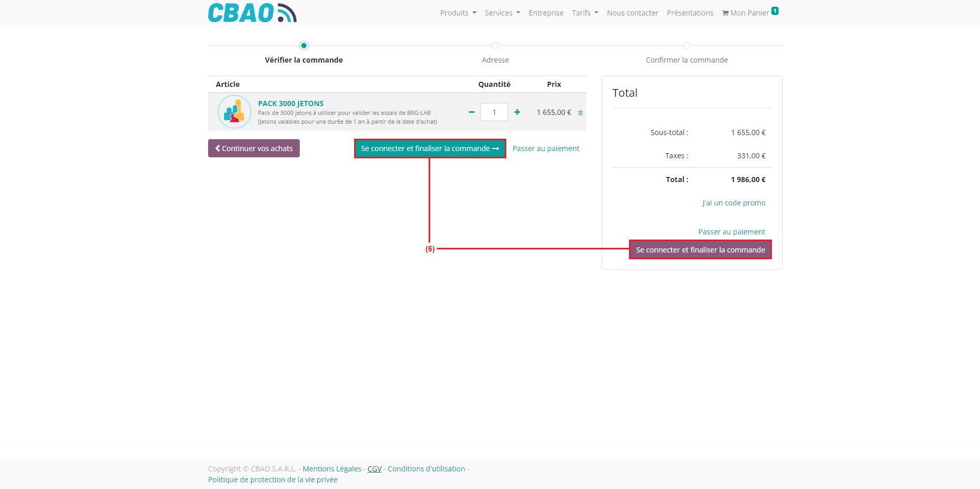
Task: Click the Continuer vos achats button
Action: tap(254, 149)
